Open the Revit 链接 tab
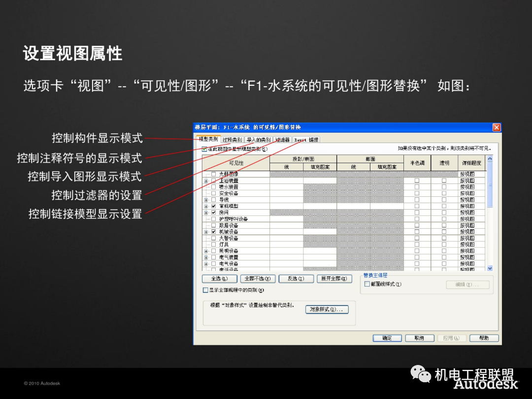 306,140
